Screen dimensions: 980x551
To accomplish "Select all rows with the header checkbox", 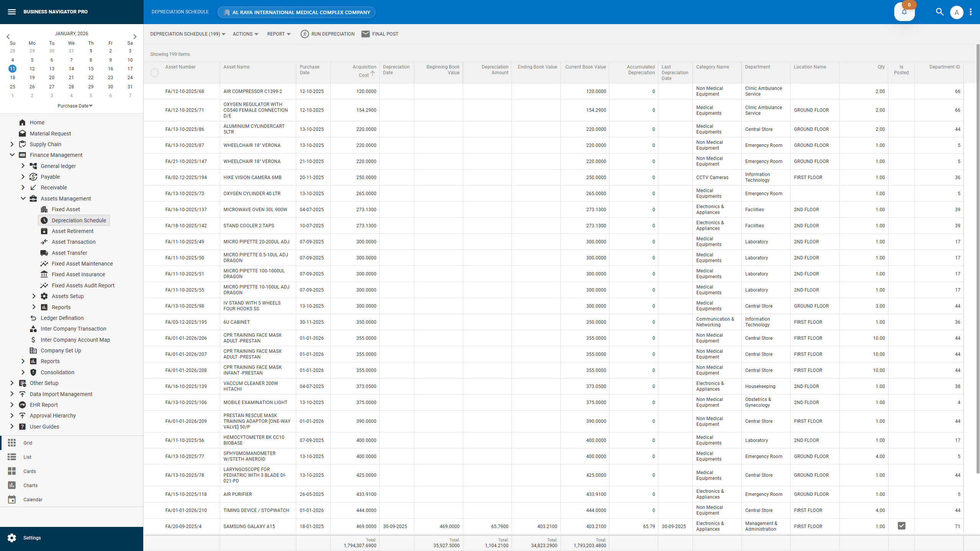I will click(x=155, y=73).
